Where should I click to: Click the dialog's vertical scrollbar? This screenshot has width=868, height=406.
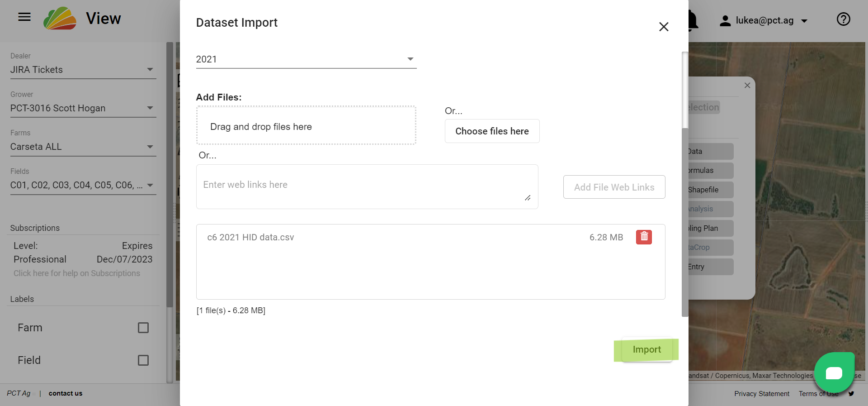[x=685, y=181]
